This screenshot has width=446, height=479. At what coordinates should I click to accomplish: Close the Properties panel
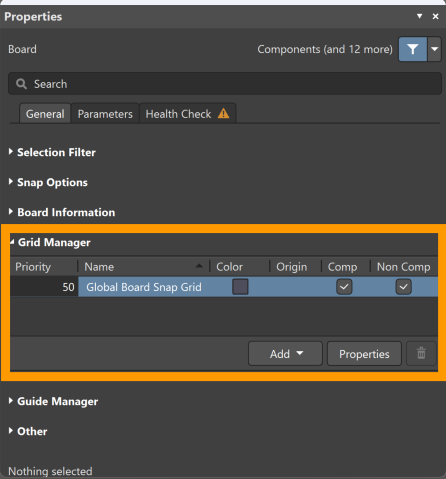coord(435,16)
